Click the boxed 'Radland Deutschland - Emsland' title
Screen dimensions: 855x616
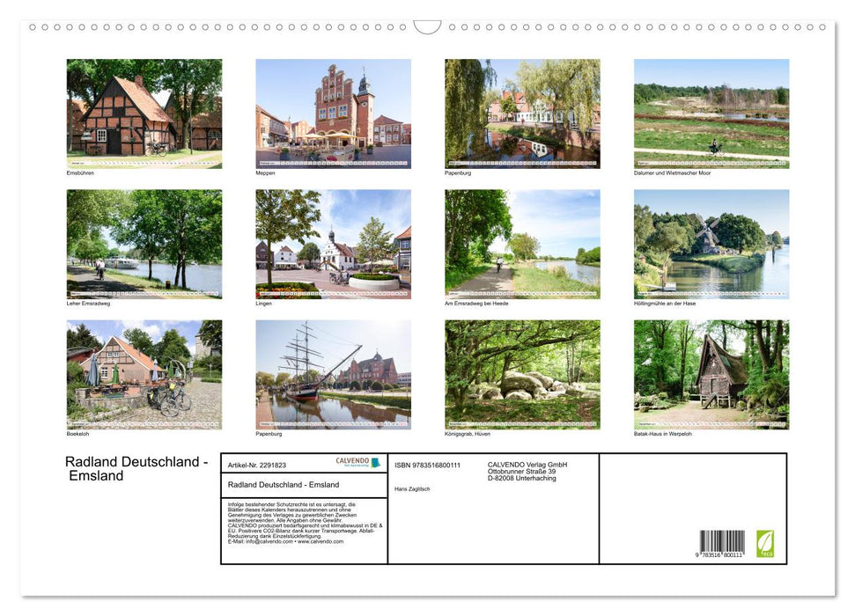(x=284, y=485)
